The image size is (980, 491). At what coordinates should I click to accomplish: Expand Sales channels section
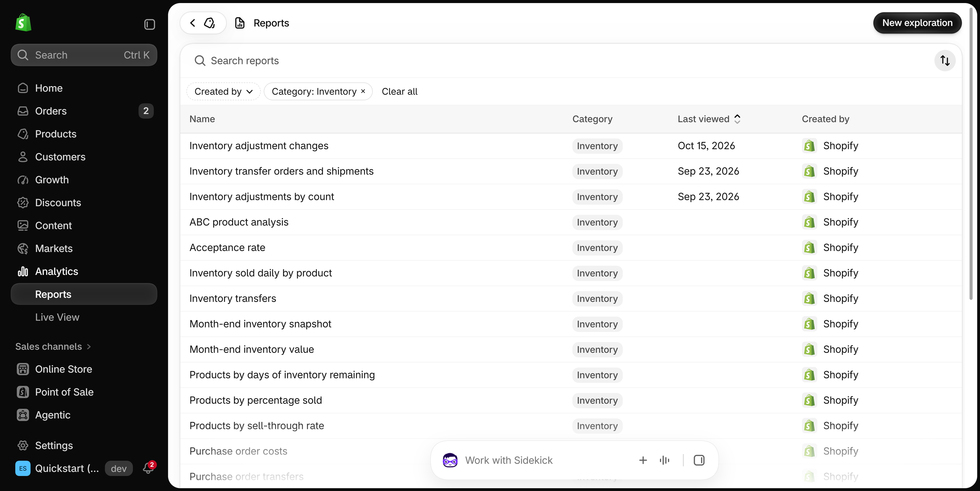pos(53,347)
